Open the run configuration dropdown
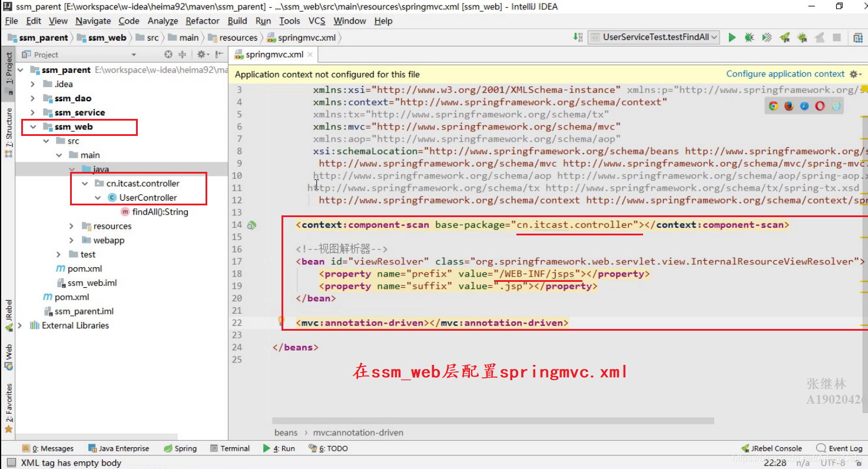Image resolution: width=868 pixels, height=469 pixels. coord(654,37)
